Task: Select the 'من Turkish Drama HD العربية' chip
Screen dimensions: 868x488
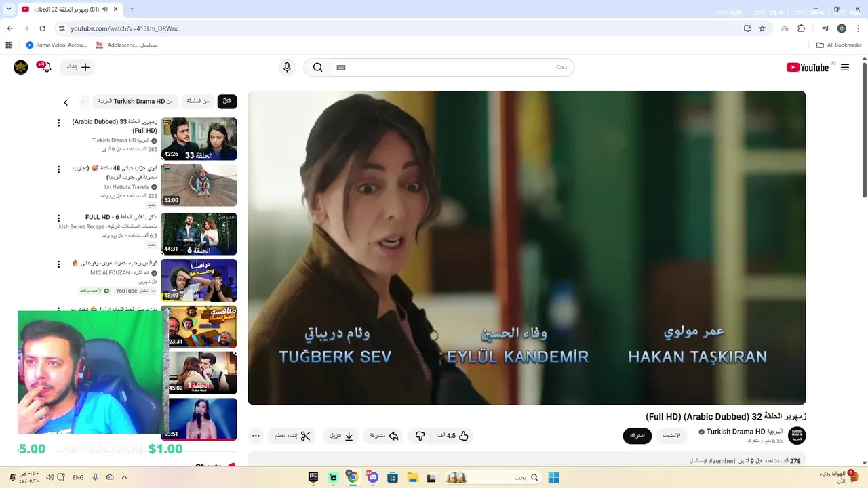Action: [x=135, y=101]
